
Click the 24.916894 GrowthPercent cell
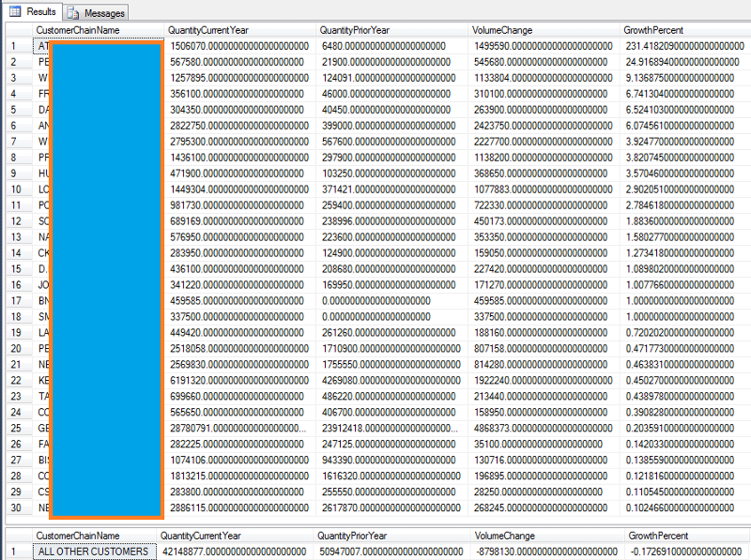pos(685,62)
